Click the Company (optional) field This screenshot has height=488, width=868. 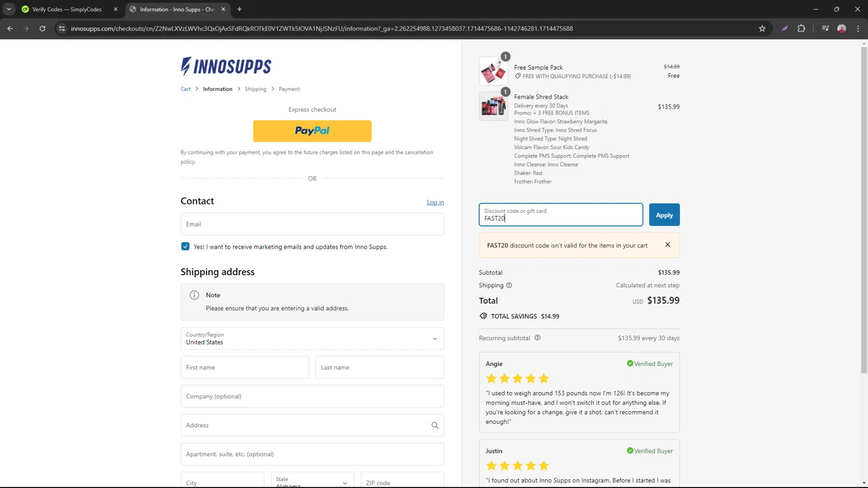tap(312, 396)
